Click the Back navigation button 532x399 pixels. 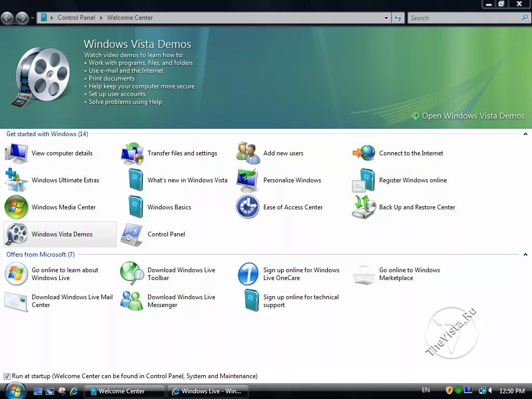pyautogui.click(x=7, y=18)
